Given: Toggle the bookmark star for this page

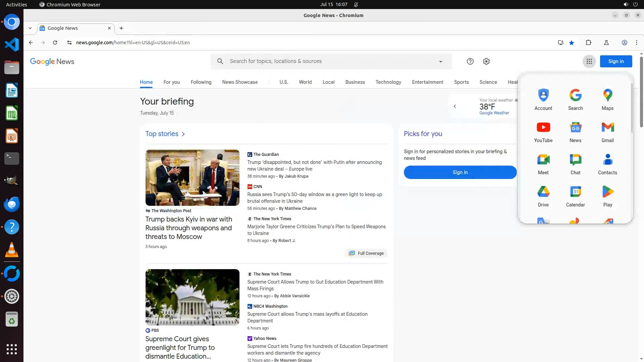Looking at the screenshot, I should [572, 43].
